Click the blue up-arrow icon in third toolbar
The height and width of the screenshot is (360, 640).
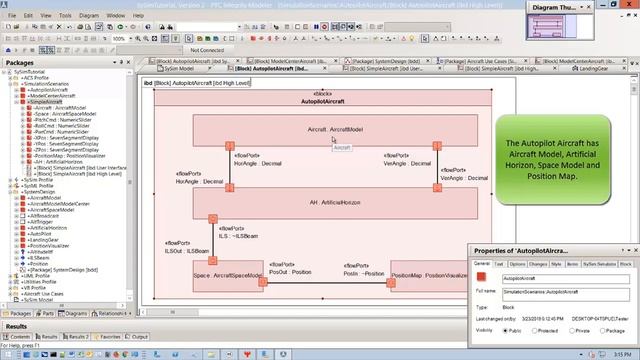pyautogui.click(x=8, y=50)
